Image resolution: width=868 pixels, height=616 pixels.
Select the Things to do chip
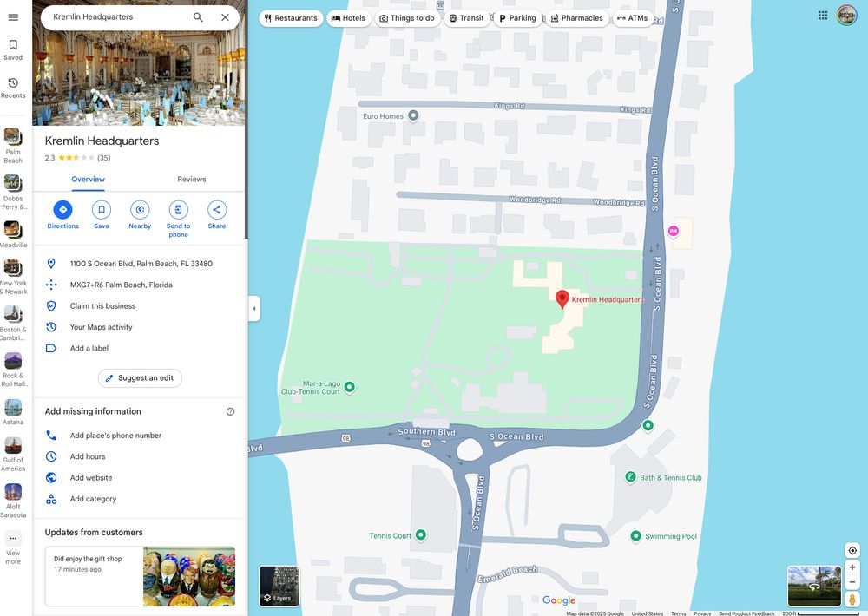(407, 17)
